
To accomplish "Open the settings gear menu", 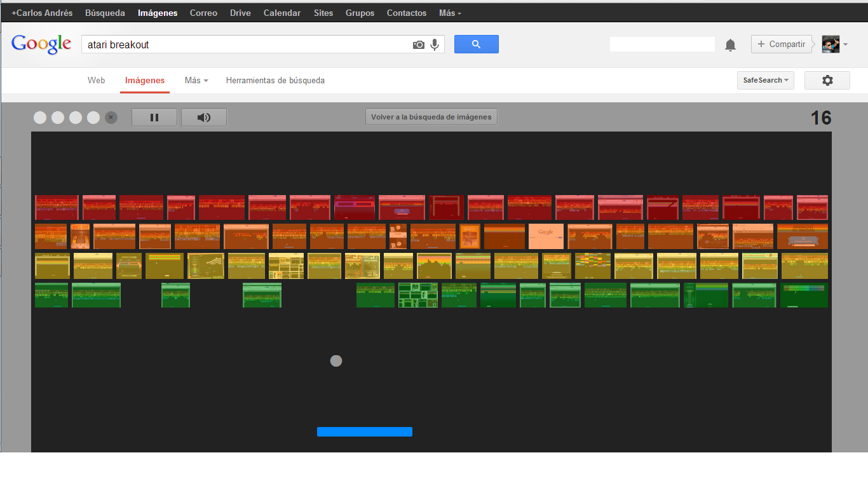I will click(x=827, y=81).
